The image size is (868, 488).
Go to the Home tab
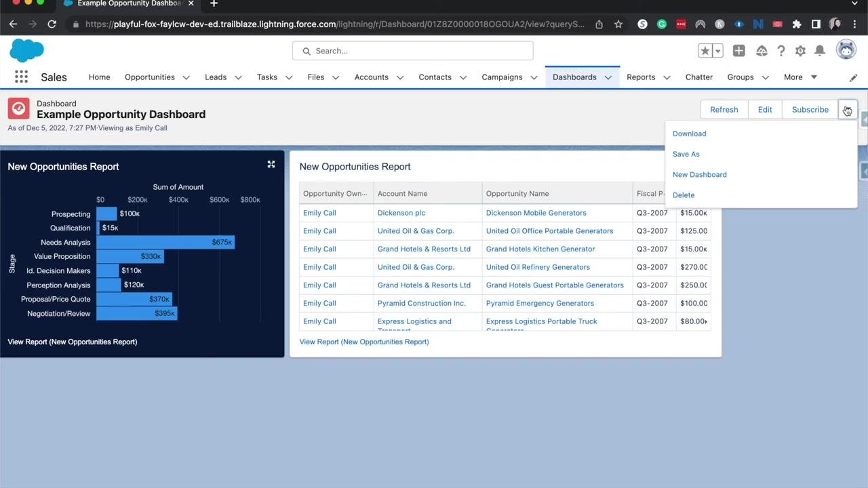coord(99,77)
